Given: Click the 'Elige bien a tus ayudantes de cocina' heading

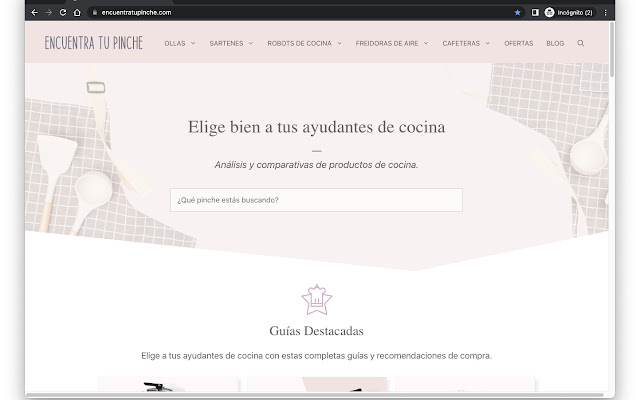Looking at the screenshot, I should (x=316, y=127).
